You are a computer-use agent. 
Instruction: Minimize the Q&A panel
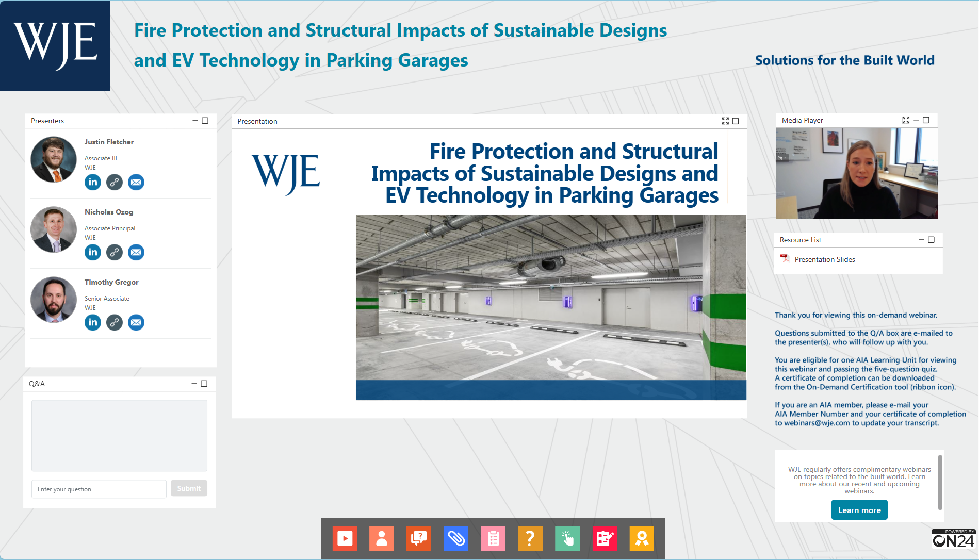tap(194, 383)
